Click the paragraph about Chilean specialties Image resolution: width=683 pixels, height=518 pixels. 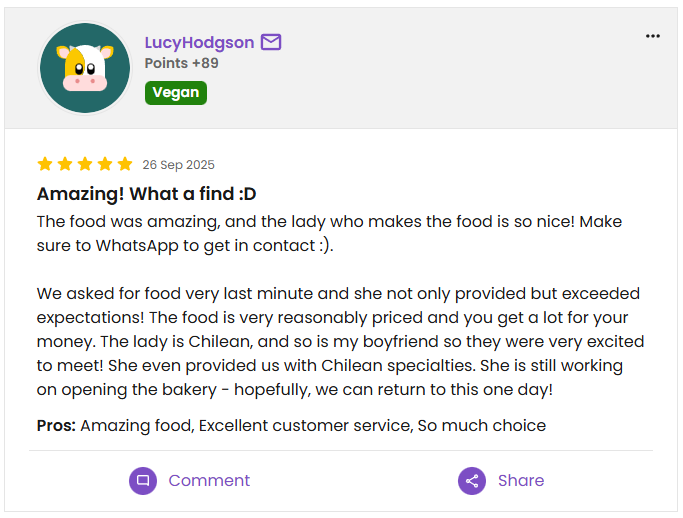click(x=339, y=341)
